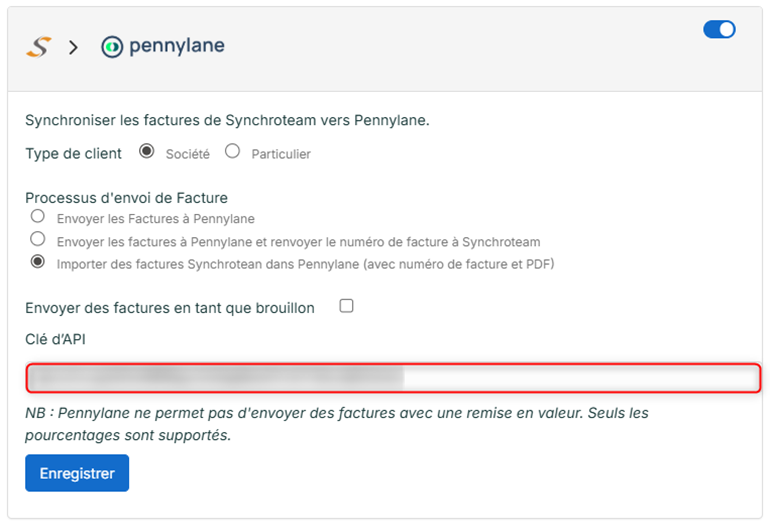Image resolution: width=770 pixels, height=526 pixels.
Task: Click the Envoyer des factures en tant que brouillon label
Action: (170, 308)
